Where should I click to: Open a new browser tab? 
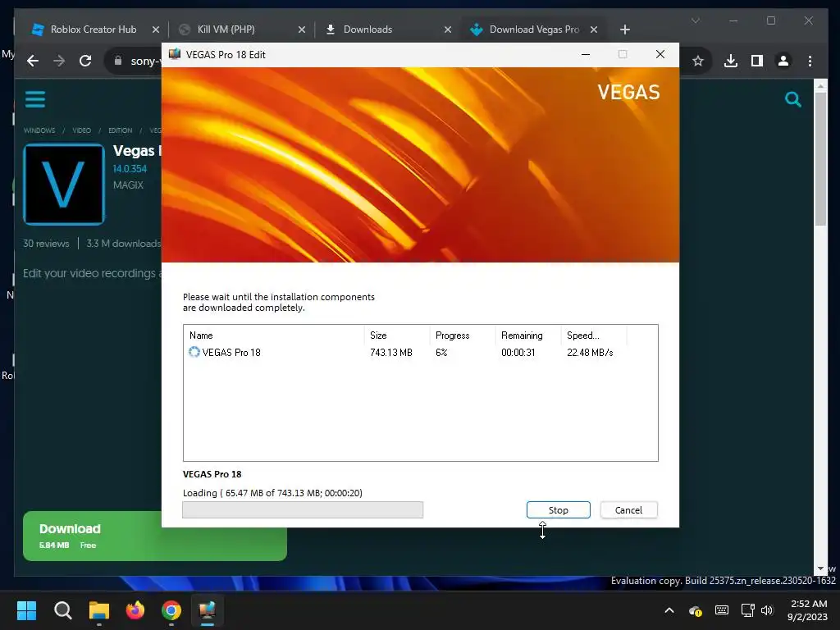coord(624,30)
